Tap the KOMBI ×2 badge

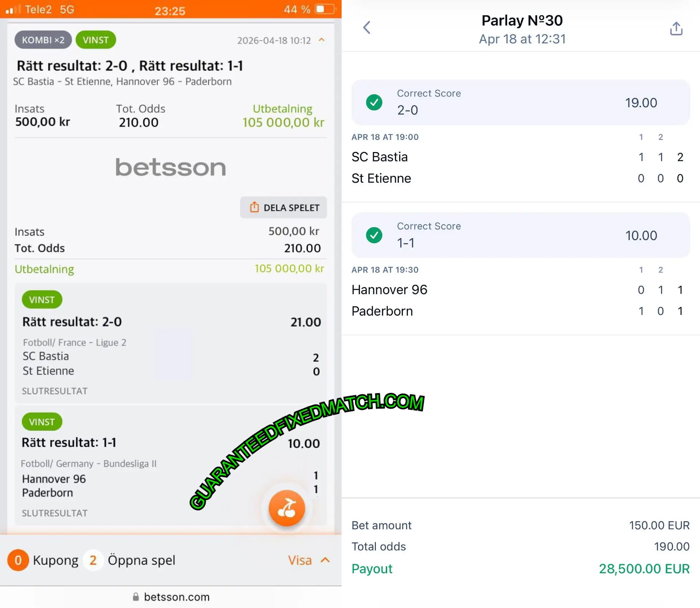(43, 40)
